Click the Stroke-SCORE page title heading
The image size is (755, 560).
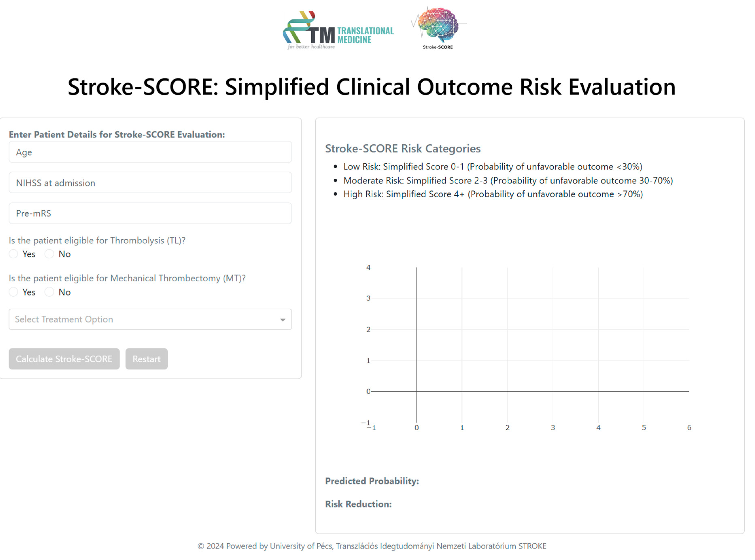(x=372, y=87)
